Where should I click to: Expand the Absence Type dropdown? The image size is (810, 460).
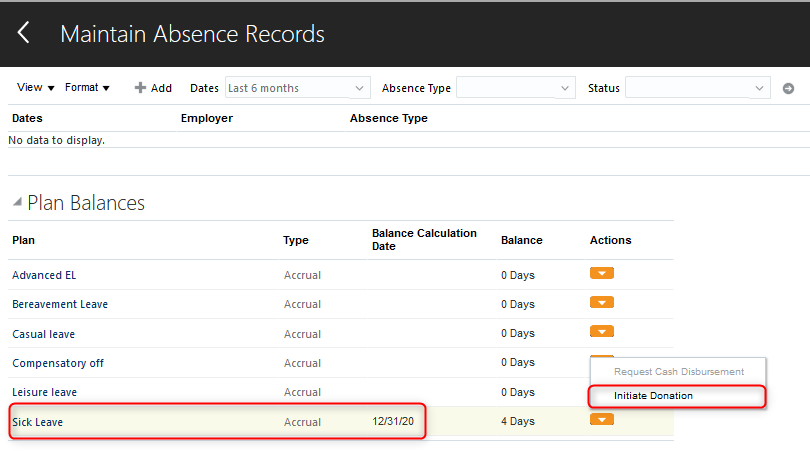pos(515,88)
